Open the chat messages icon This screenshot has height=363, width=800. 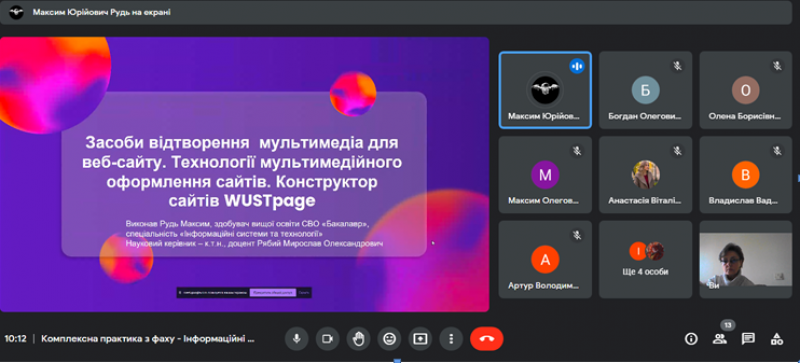tap(748, 338)
